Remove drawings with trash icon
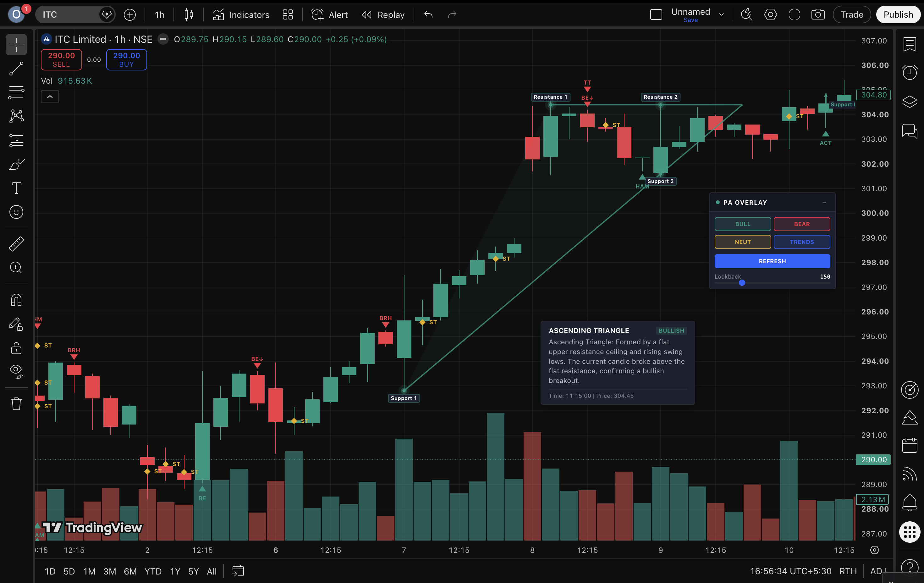The height and width of the screenshot is (583, 924). [x=16, y=404]
